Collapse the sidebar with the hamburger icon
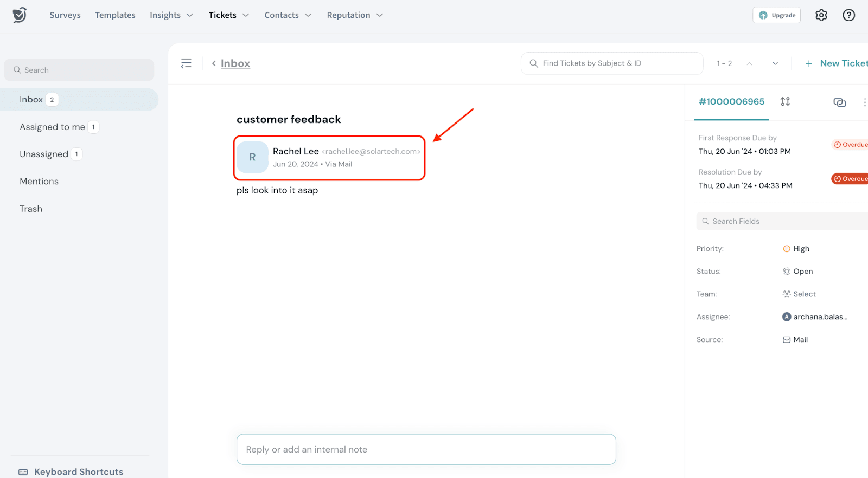This screenshot has width=868, height=478. pos(186,63)
